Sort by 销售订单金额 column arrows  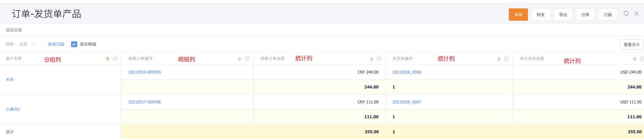pos(372,59)
